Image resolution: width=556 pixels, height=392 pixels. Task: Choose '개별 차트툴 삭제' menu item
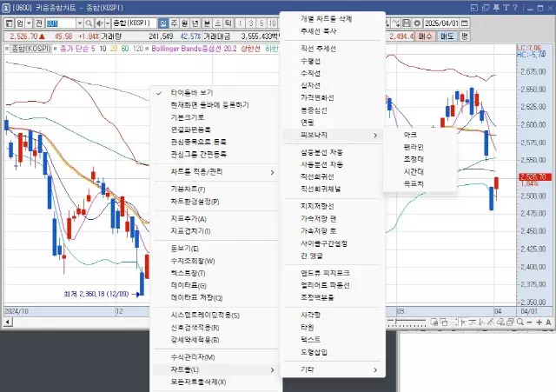click(x=332, y=19)
